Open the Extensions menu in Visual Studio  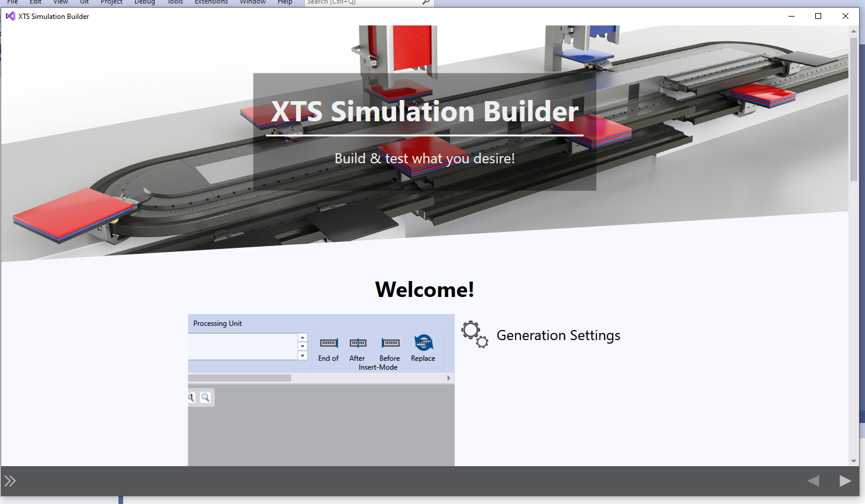[x=211, y=2]
